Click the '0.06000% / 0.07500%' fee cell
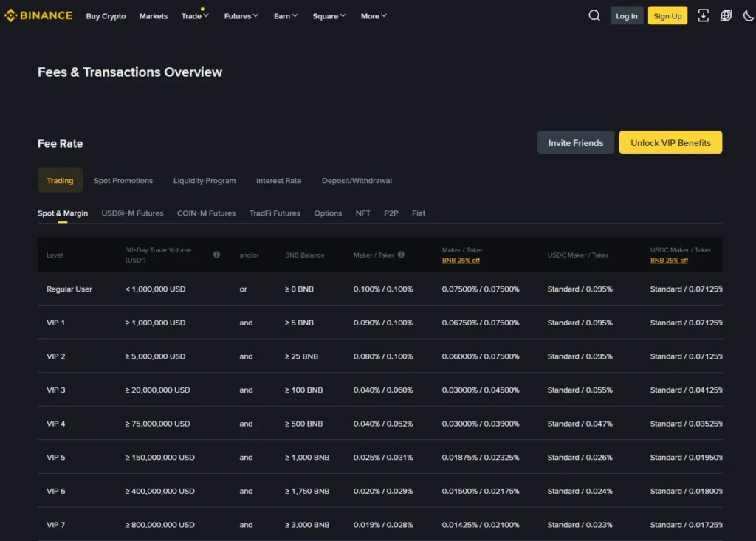Screen dimensions: 756x541 pos(481,356)
